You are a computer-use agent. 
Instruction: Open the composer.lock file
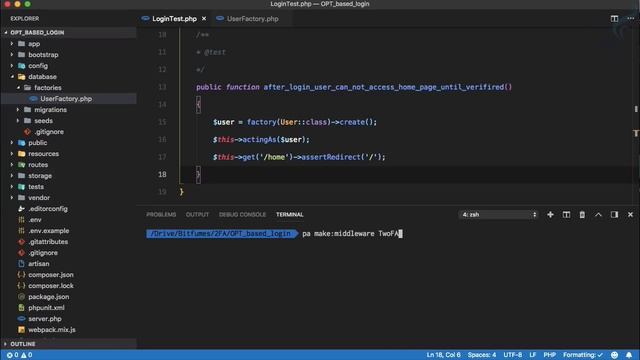pos(51,286)
